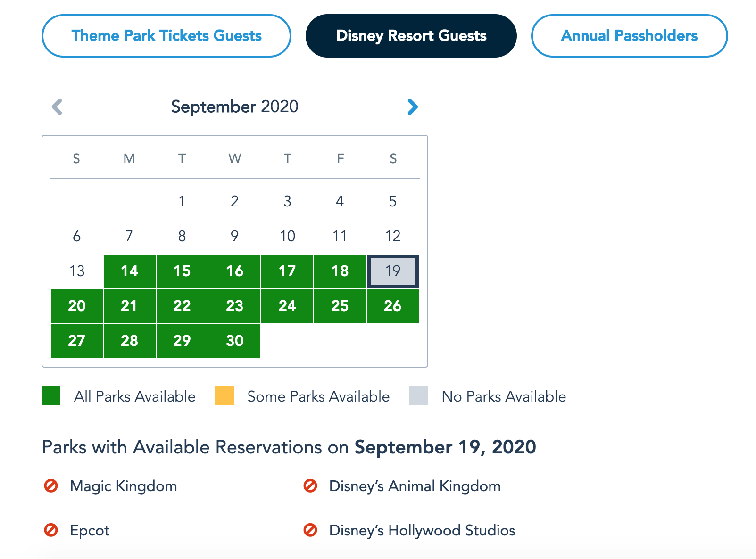Click unavailable icon beside Disney's Animal Kingdom
This screenshot has height=559, width=756.
[x=310, y=485]
